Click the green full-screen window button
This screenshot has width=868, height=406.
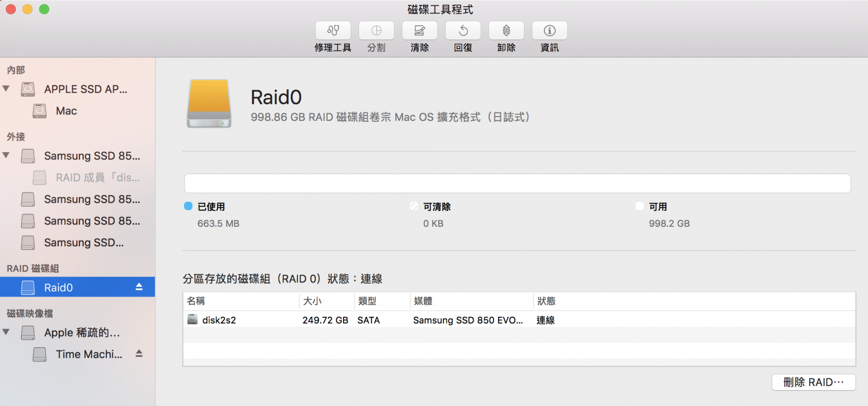44,9
